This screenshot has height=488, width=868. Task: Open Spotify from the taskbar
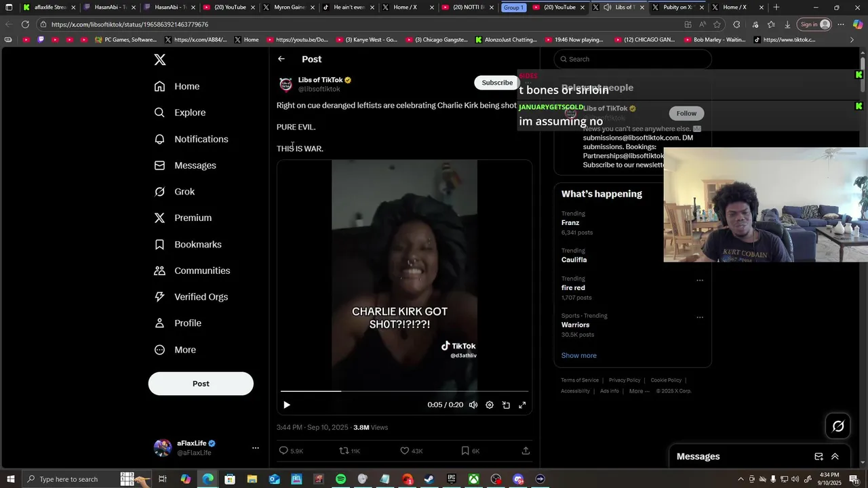[x=340, y=479]
